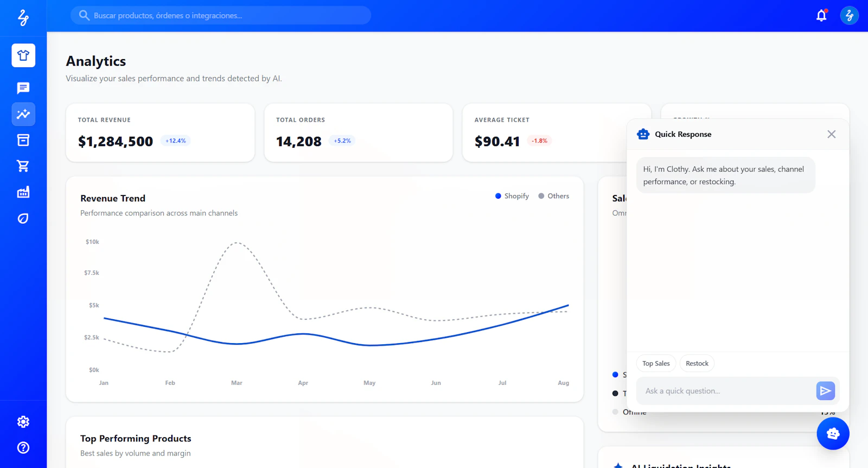868x468 pixels.
Task: Click the TOTAL REVENUE card label
Action: pyautogui.click(x=104, y=120)
